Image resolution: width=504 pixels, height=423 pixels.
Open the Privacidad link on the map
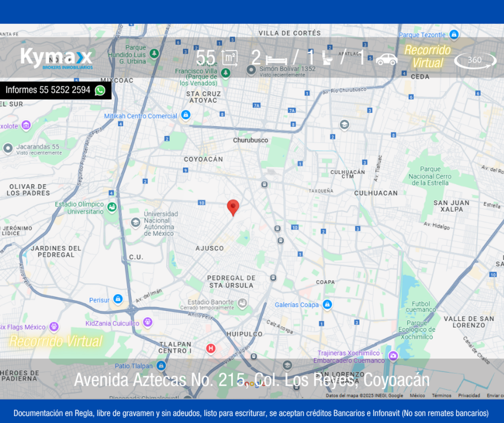[469, 395]
